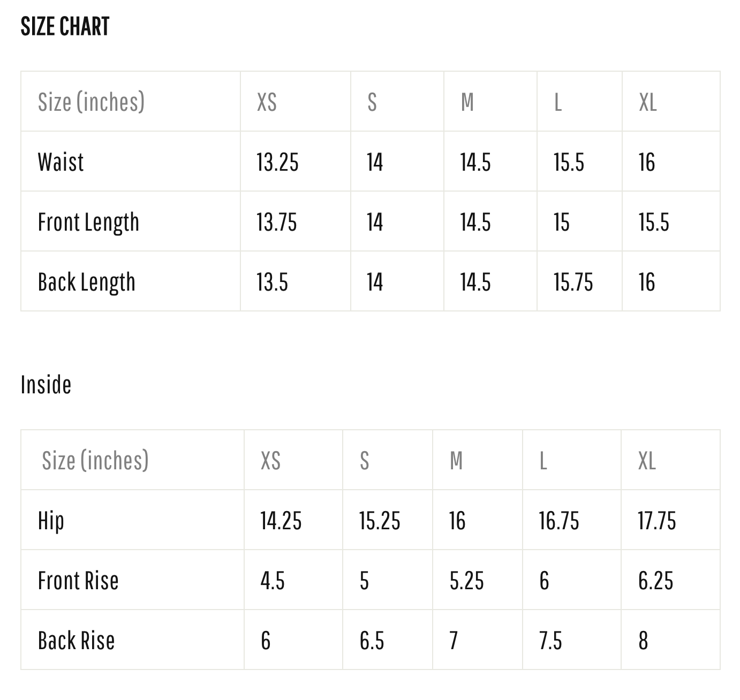Viewport: 740px width, 700px height.
Task: Click the Inside section label
Action: tap(46, 385)
